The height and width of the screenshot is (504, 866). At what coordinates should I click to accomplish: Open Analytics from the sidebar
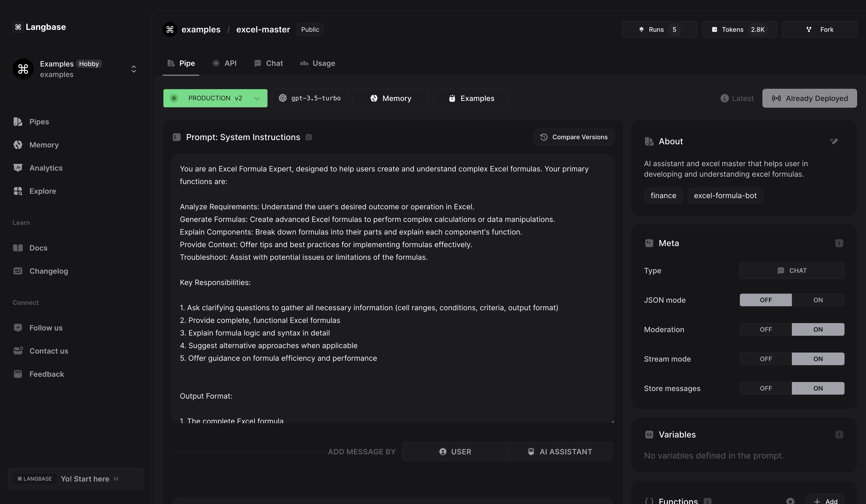tap(46, 168)
